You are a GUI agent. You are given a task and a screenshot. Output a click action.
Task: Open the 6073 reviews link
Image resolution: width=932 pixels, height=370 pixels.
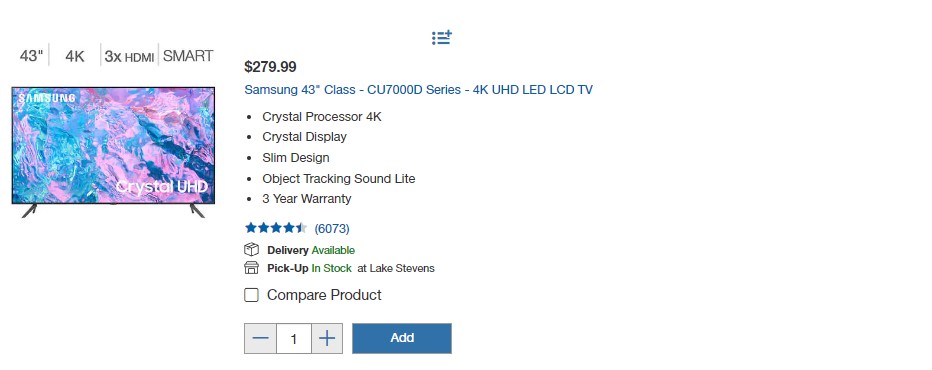pos(332,228)
